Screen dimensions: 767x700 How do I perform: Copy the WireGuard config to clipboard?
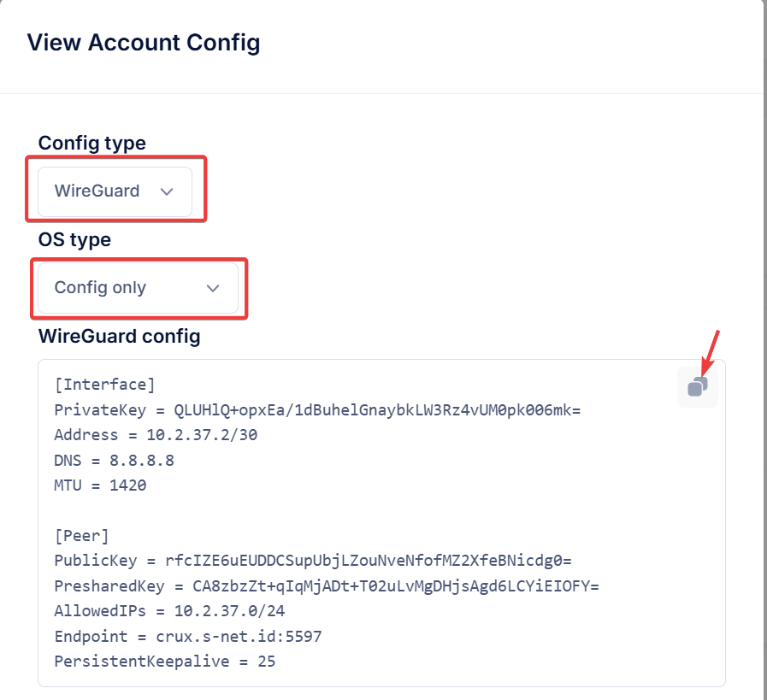point(698,386)
